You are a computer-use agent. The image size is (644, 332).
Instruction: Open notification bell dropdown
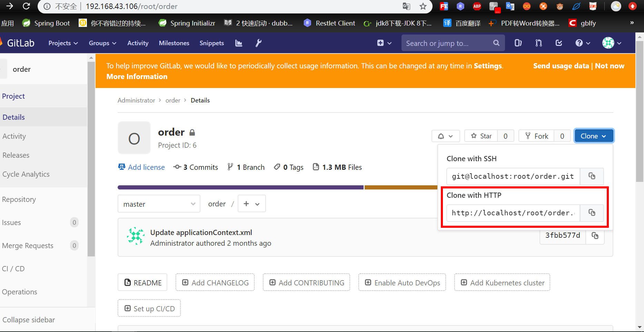(x=446, y=136)
